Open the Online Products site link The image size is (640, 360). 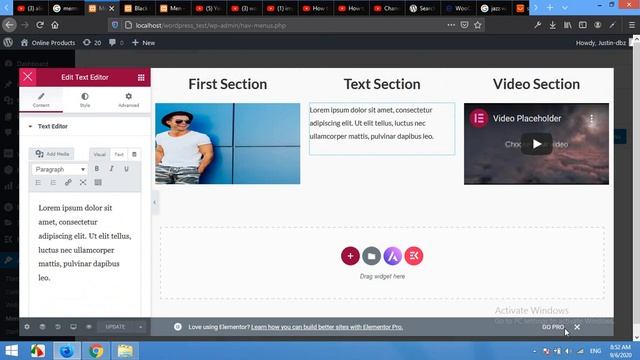click(48, 43)
